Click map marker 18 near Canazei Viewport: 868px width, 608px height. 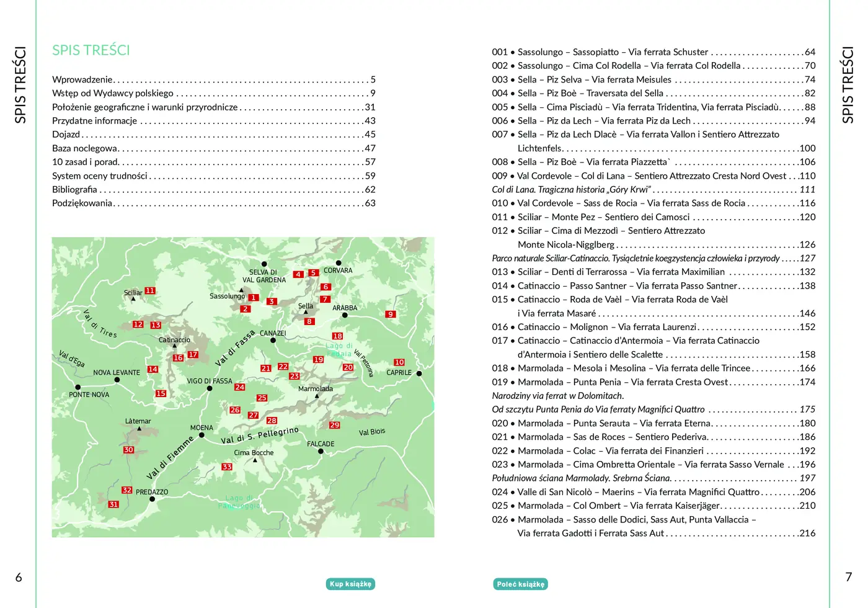(337, 336)
